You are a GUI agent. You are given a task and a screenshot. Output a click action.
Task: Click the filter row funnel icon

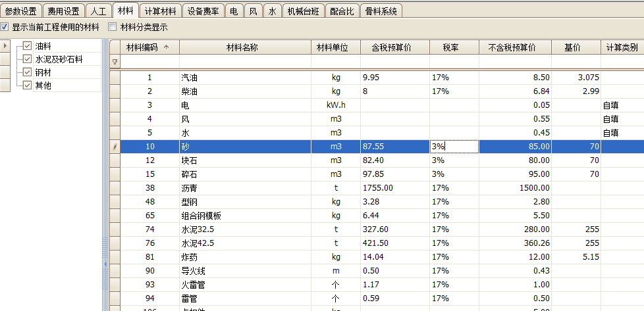[x=115, y=62]
